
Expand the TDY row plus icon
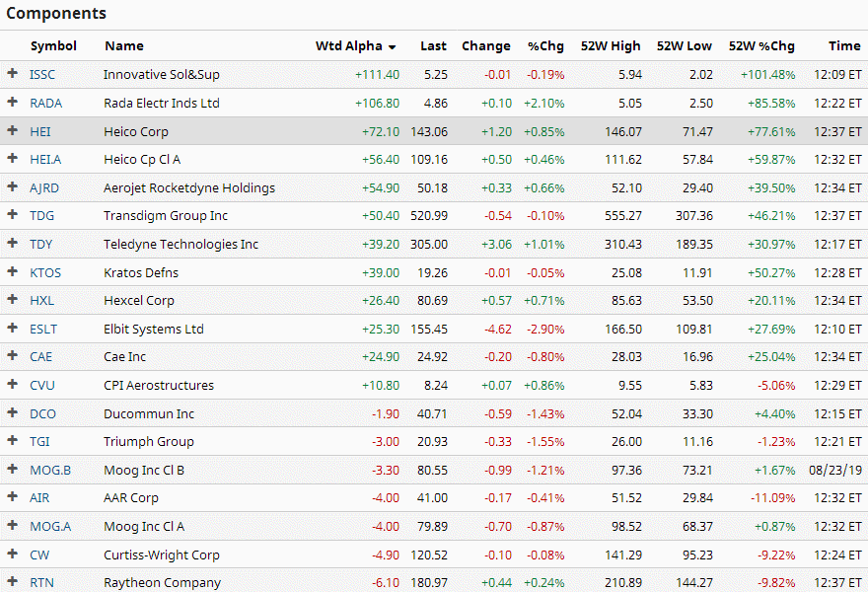pyautogui.click(x=12, y=243)
